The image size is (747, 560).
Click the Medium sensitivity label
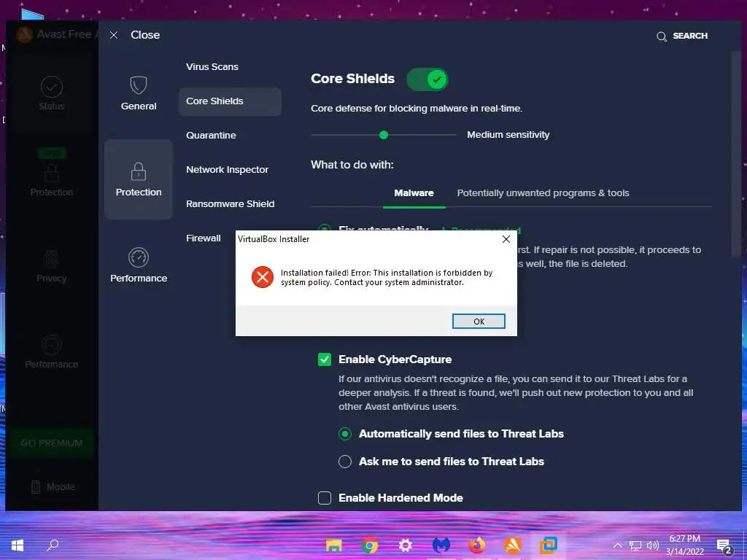click(508, 135)
